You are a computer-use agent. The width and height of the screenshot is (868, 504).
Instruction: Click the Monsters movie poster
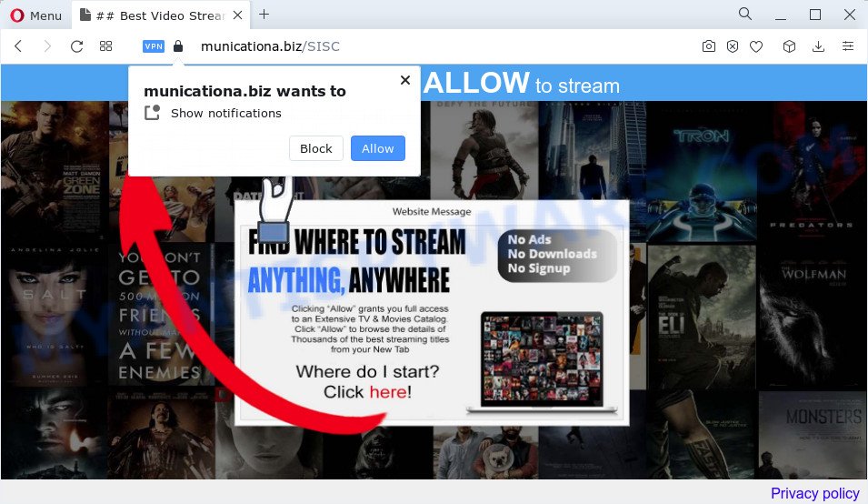pos(813,434)
